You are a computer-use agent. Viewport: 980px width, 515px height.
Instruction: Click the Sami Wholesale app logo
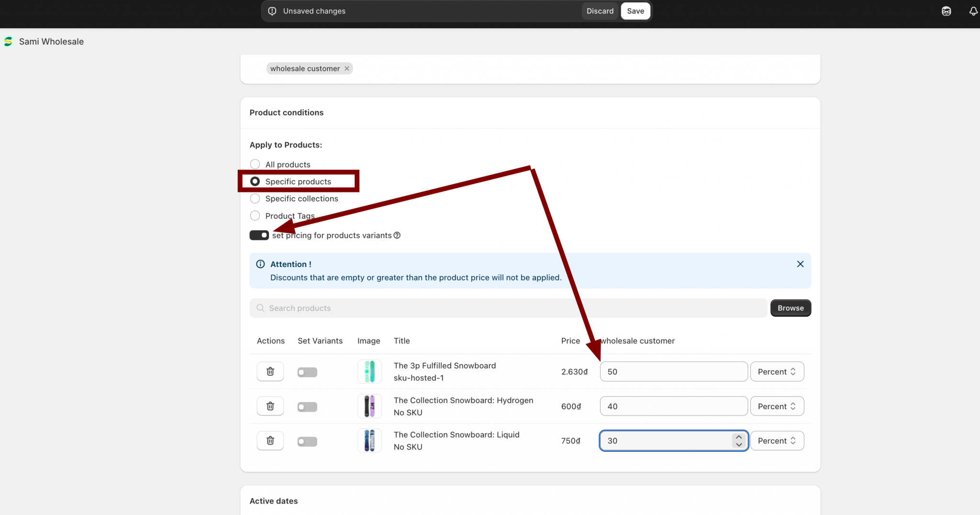pos(8,42)
